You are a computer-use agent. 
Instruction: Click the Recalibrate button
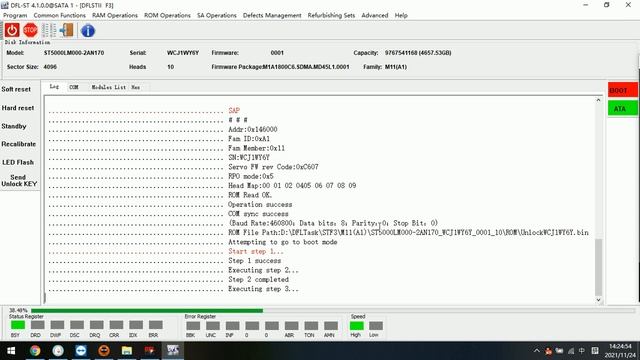(19, 144)
